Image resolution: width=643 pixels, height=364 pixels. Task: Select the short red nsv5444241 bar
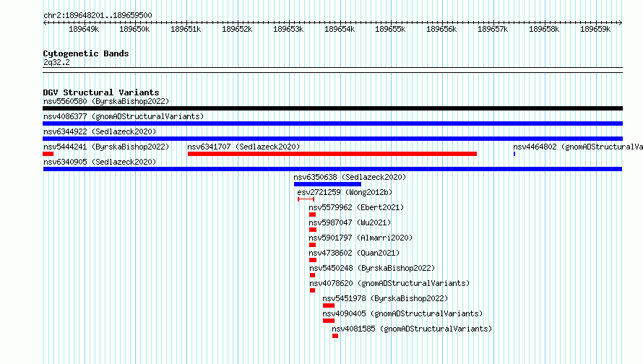[x=48, y=154]
